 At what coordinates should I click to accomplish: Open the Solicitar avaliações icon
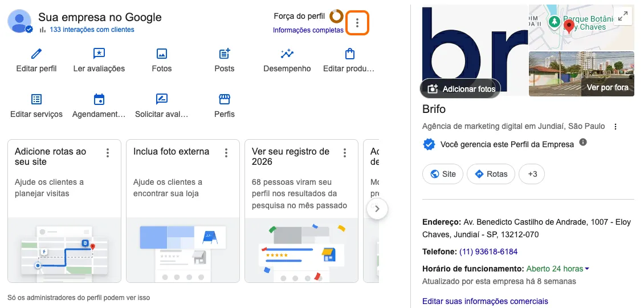[162, 99]
